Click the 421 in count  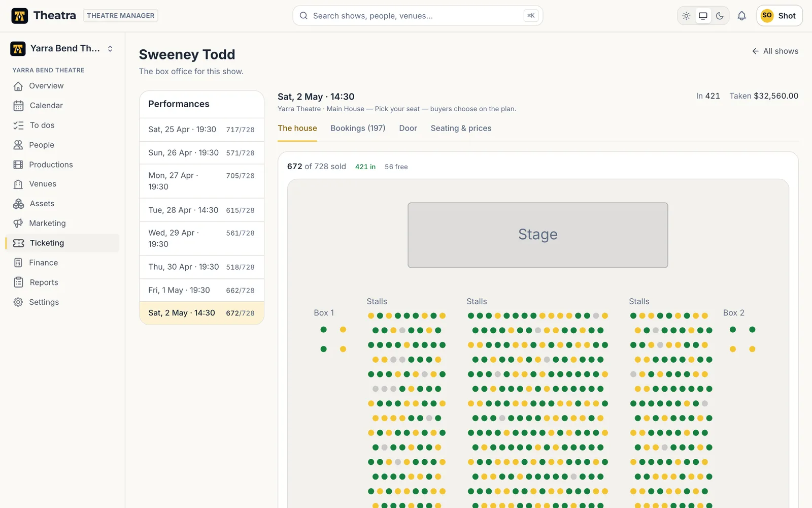pyautogui.click(x=365, y=167)
